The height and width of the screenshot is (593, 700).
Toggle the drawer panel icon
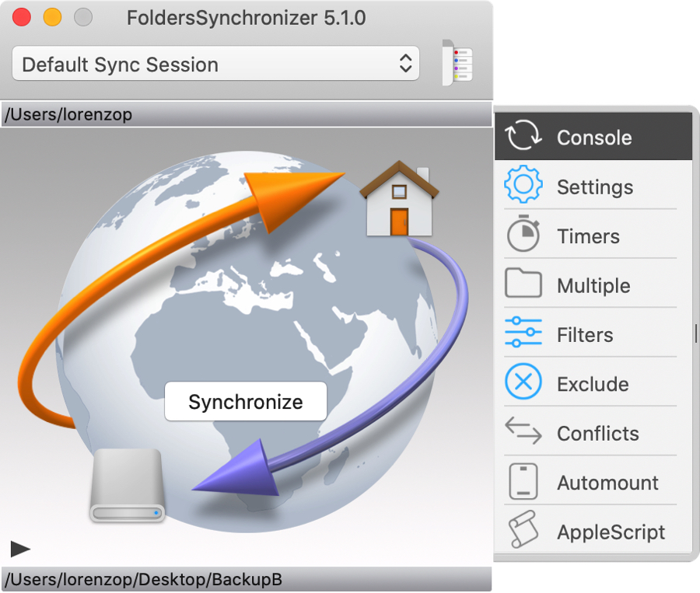(457, 63)
